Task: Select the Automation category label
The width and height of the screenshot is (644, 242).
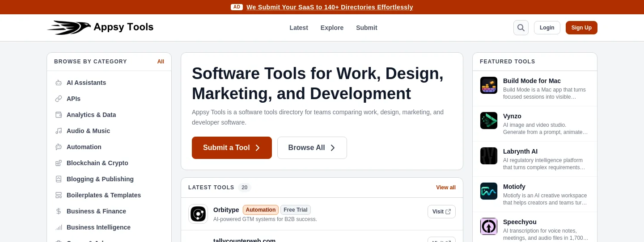Action: (84, 147)
